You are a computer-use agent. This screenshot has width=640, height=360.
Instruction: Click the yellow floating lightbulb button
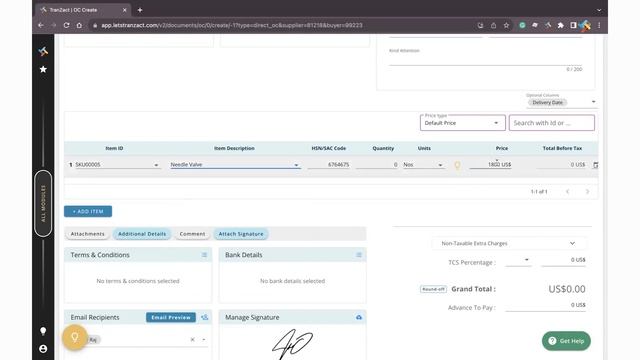[75, 337]
